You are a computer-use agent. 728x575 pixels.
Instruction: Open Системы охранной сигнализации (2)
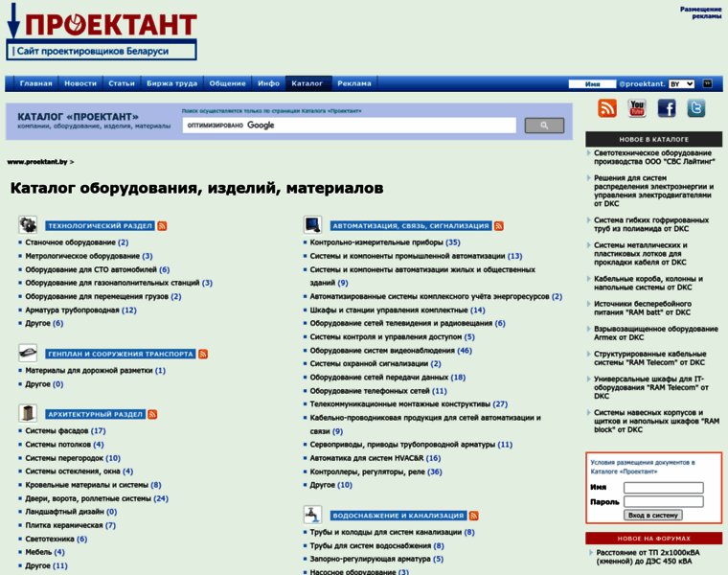[375, 363]
